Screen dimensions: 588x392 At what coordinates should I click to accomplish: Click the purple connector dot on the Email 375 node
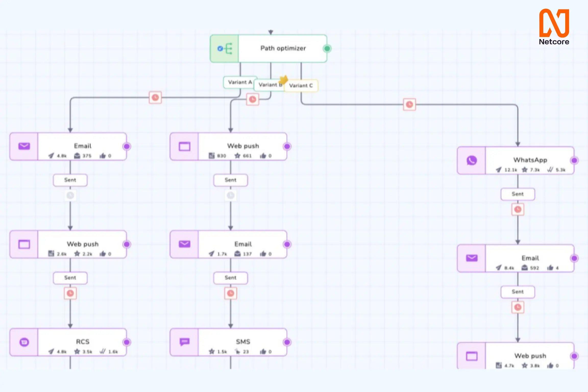127,146
